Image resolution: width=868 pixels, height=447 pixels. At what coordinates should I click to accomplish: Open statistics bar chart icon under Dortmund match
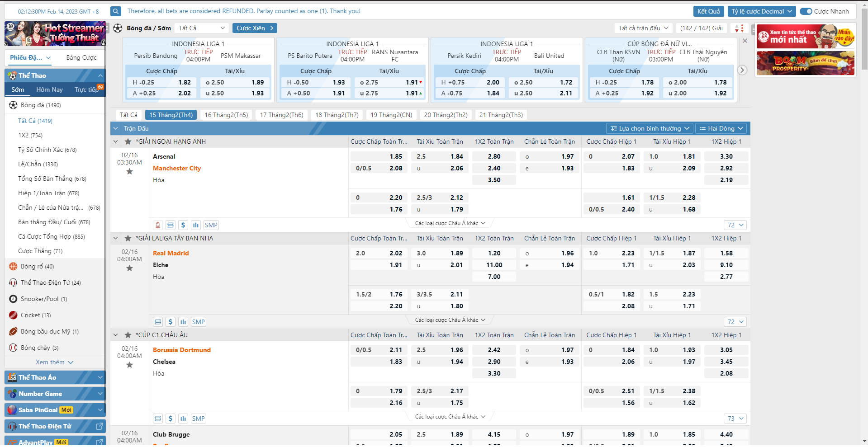(183, 419)
